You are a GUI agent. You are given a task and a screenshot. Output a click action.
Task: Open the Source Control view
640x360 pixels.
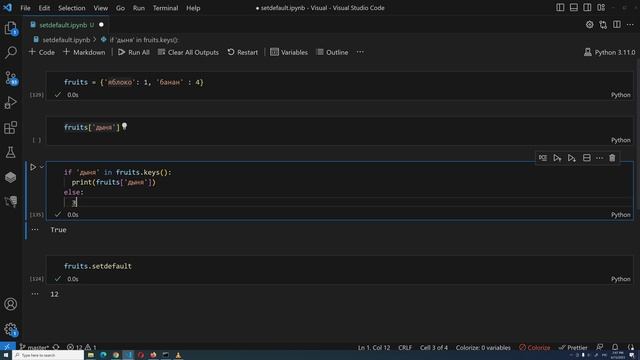click(x=11, y=78)
